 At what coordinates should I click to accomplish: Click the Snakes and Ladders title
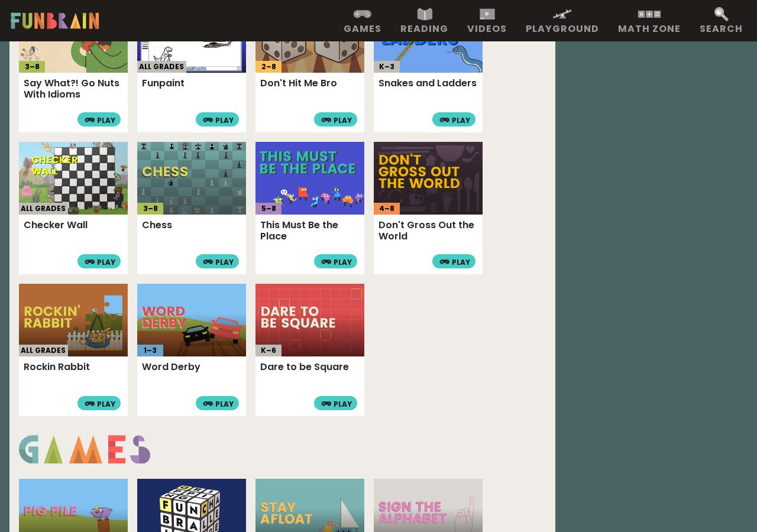[x=428, y=83]
